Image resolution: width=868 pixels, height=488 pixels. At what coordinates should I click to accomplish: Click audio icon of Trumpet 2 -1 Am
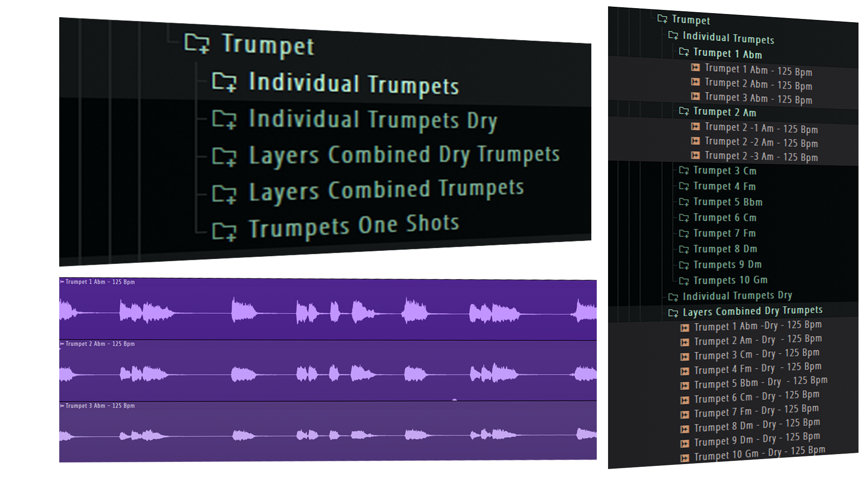696,127
